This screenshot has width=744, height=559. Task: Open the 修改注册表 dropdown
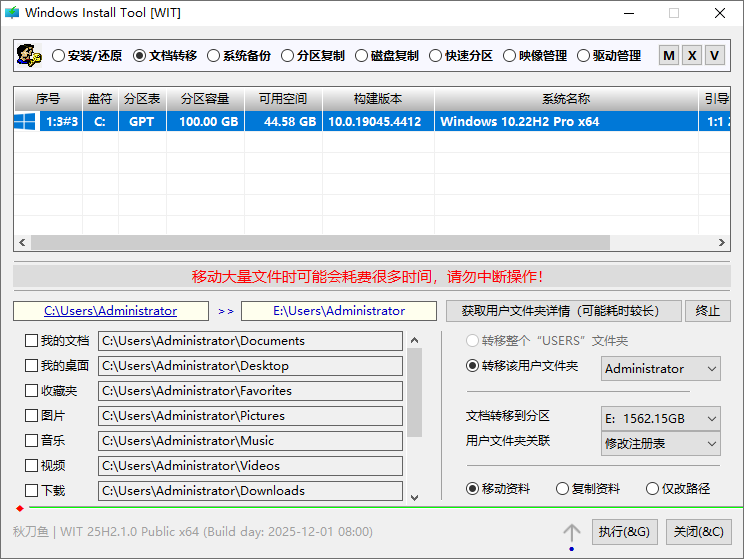coord(660,443)
